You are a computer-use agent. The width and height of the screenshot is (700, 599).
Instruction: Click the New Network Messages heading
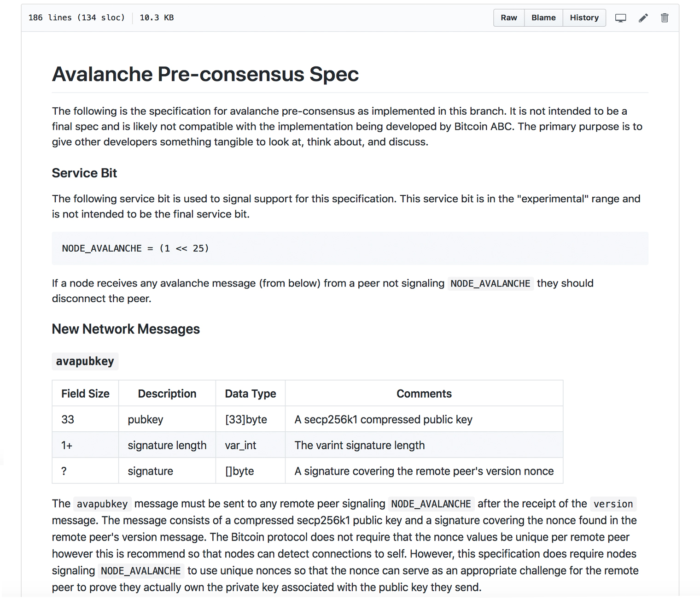(x=126, y=329)
